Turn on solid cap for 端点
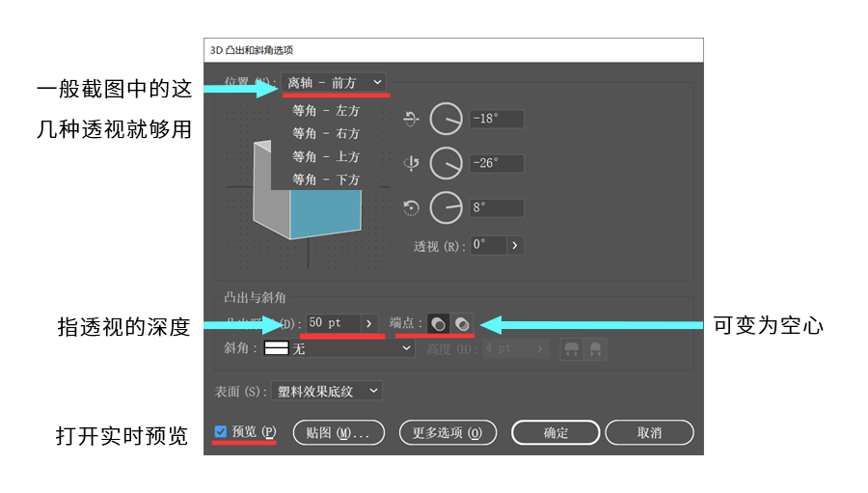Image resolution: width=868 pixels, height=493 pixels. 438,323
